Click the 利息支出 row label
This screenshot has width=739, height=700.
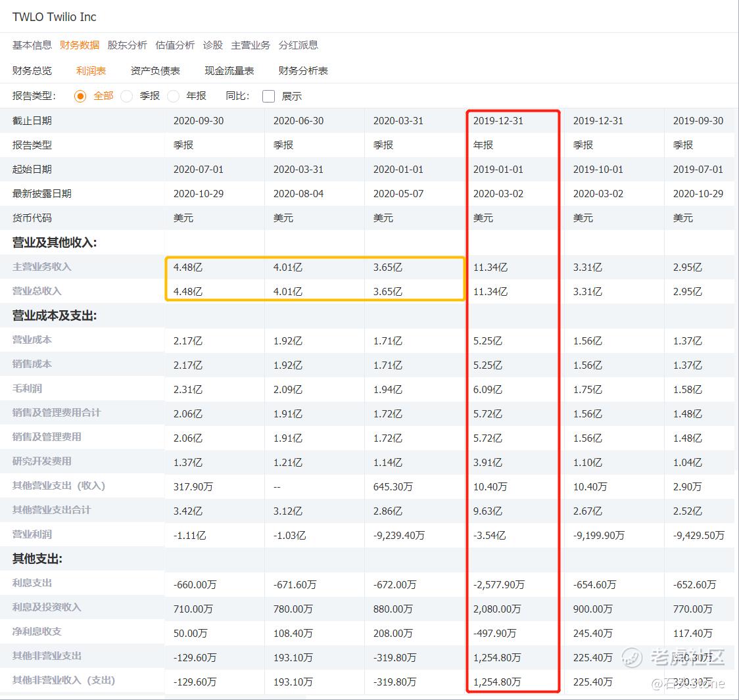tap(32, 583)
